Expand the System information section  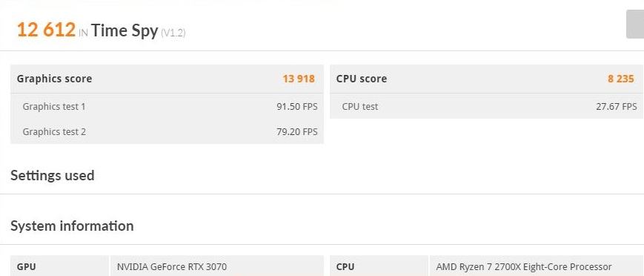(72, 226)
